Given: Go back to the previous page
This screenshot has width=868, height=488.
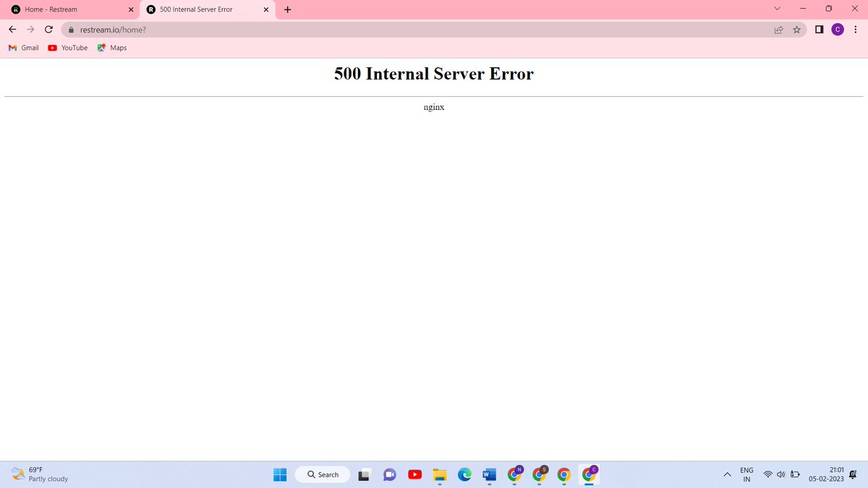Looking at the screenshot, I should coord(13,30).
